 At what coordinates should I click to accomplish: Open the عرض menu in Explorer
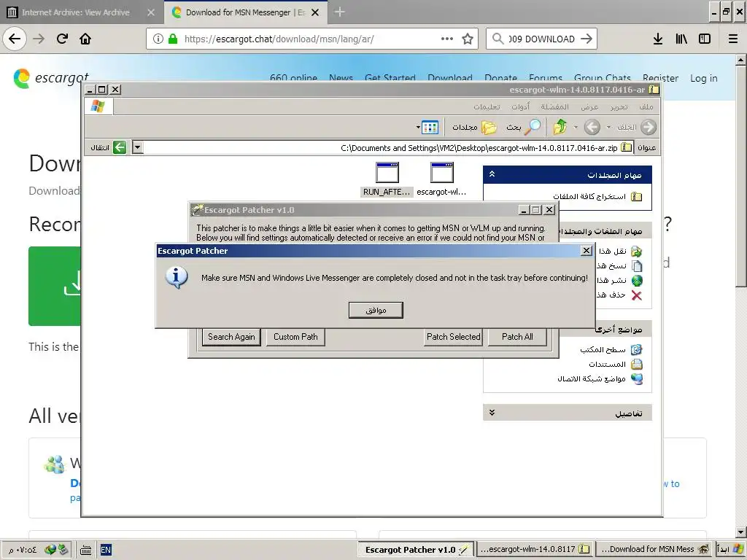pos(589,106)
